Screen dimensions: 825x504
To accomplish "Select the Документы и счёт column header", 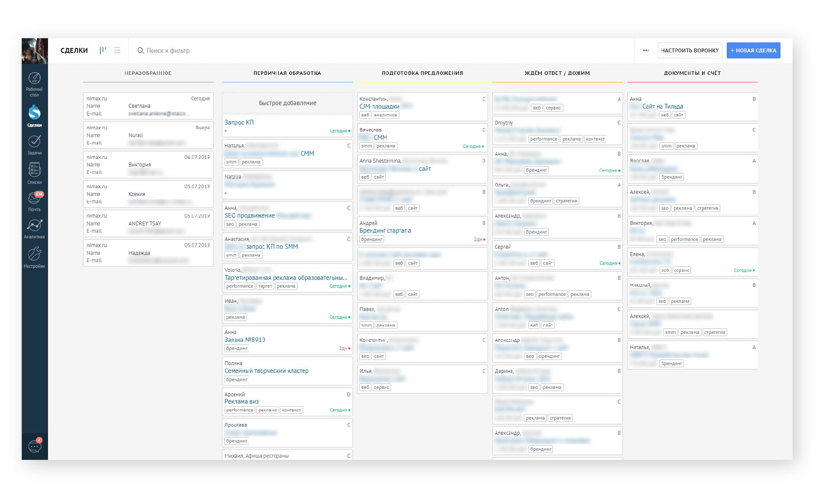I will pyautogui.click(x=692, y=73).
